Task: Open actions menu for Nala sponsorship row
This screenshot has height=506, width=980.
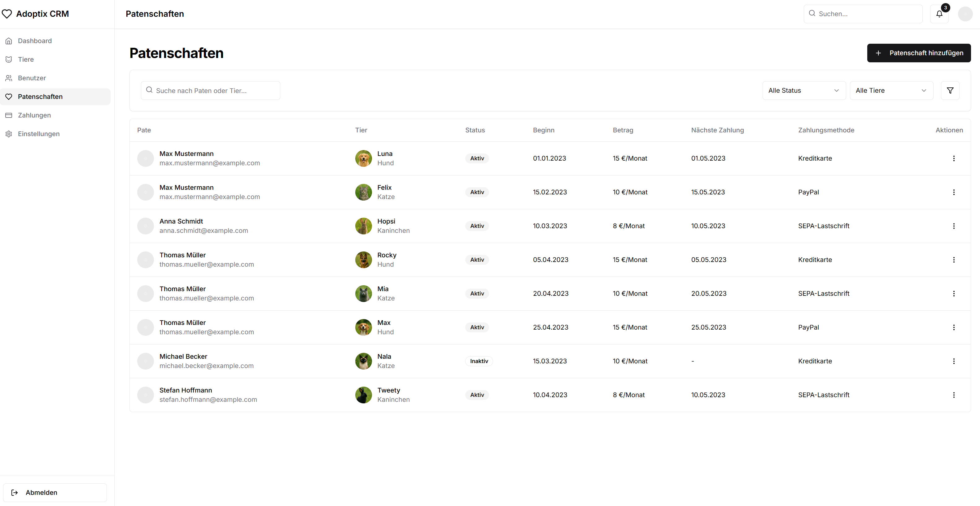Action: coord(953,361)
